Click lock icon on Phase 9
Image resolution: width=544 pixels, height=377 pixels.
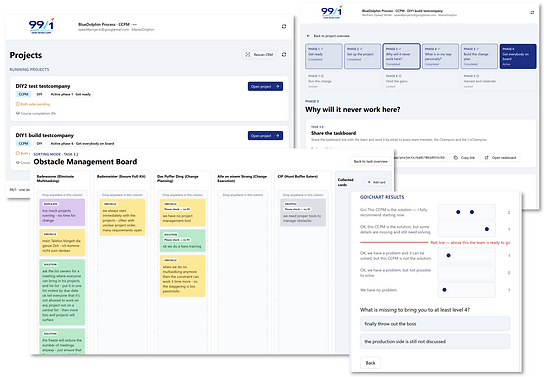[x=477, y=76]
